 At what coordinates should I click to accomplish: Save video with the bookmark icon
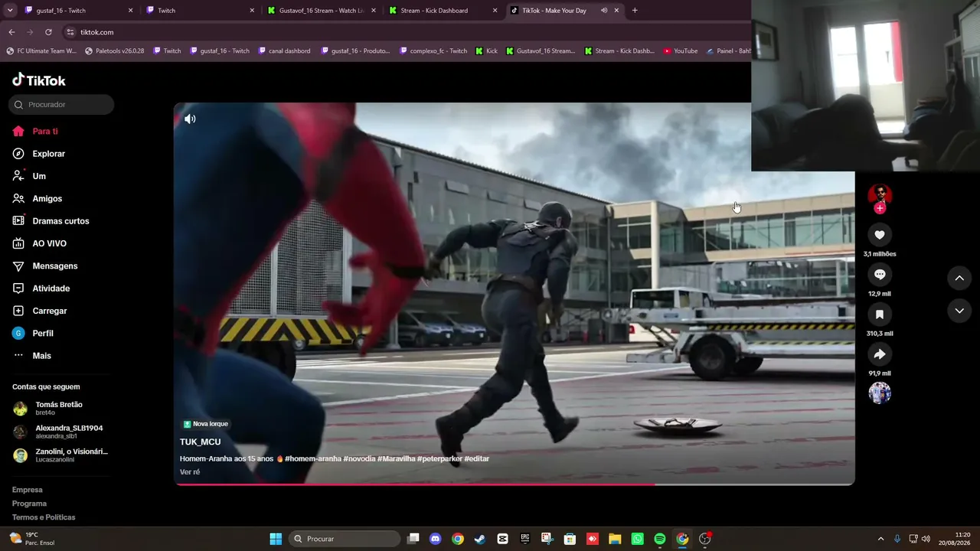880,315
